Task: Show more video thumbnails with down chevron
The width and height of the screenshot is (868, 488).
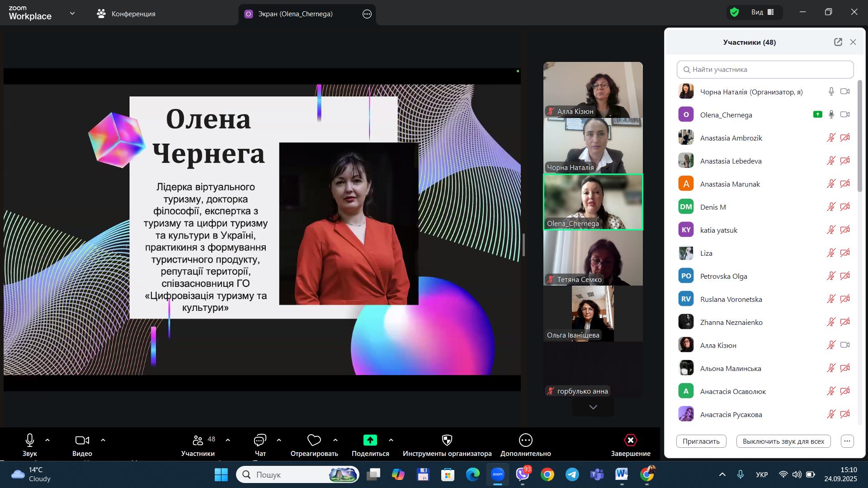Action: tap(593, 407)
